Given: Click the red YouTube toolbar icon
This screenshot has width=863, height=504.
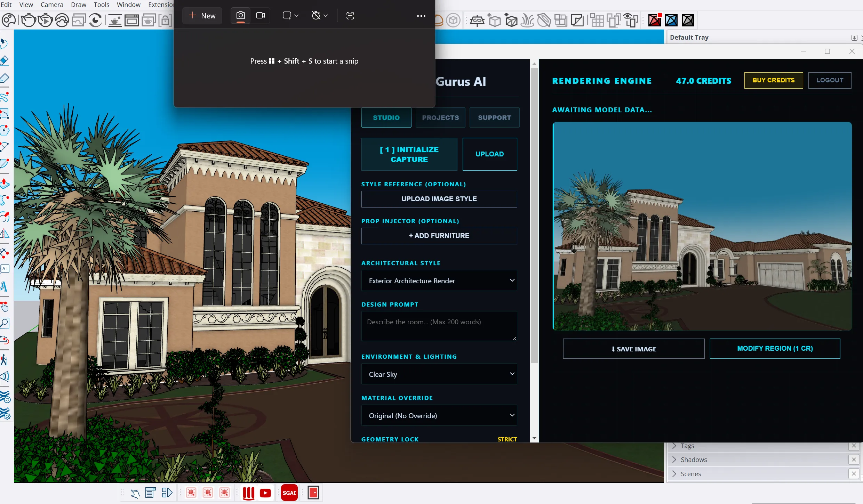Looking at the screenshot, I should (265, 493).
